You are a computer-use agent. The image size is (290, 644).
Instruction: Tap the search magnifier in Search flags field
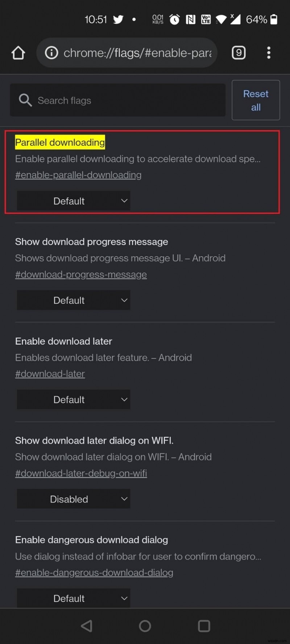(25, 100)
